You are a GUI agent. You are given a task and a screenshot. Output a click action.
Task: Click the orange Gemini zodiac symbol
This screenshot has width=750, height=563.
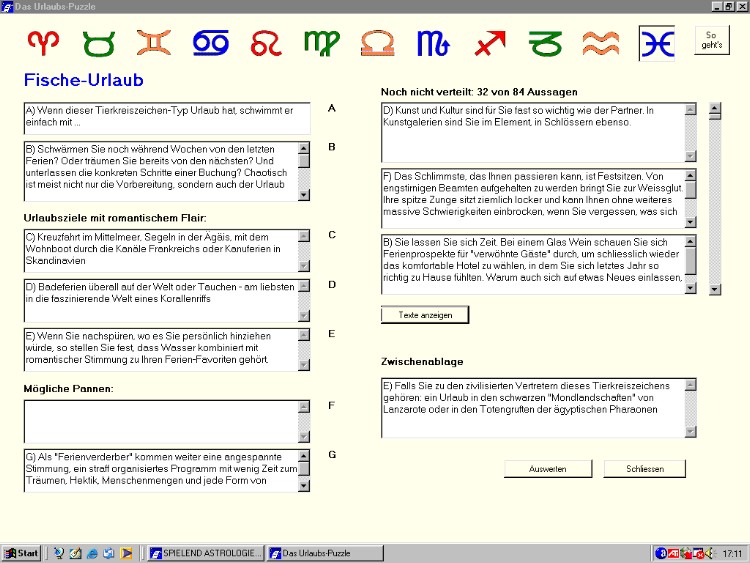tap(154, 43)
